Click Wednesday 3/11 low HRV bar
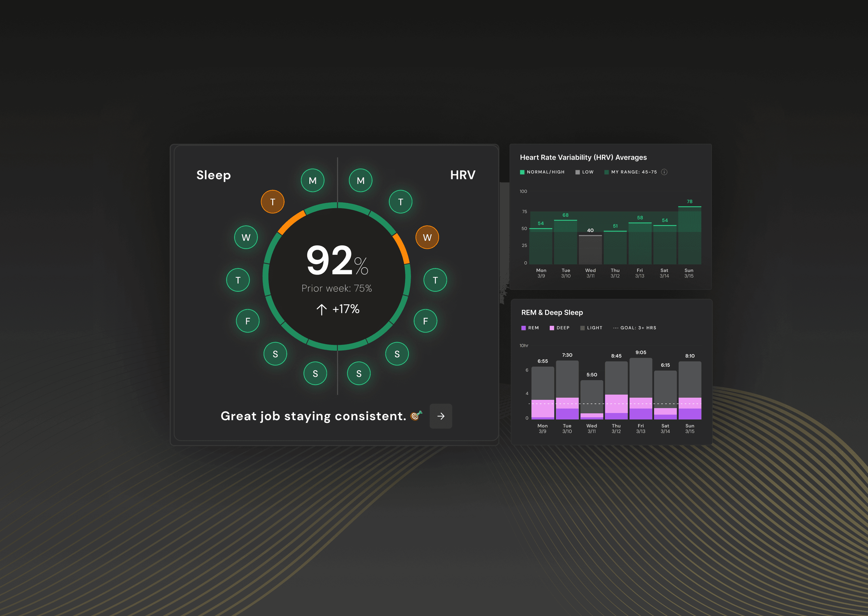868x616 pixels. (x=590, y=250)
